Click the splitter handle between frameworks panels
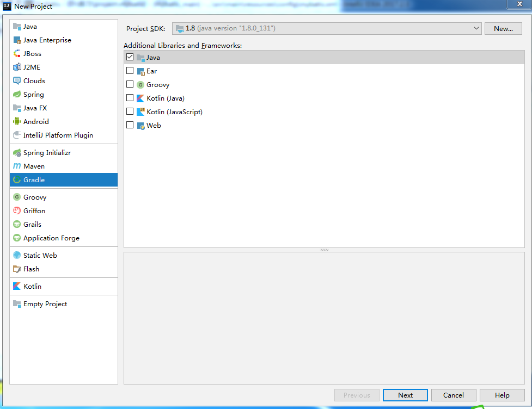 (325, 250)
